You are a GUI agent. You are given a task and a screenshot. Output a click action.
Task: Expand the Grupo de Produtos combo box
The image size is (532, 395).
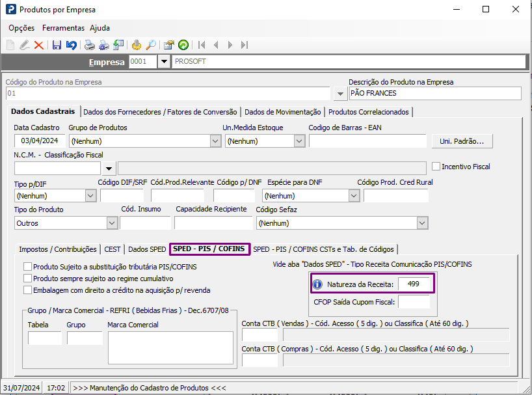click(215, 141)
